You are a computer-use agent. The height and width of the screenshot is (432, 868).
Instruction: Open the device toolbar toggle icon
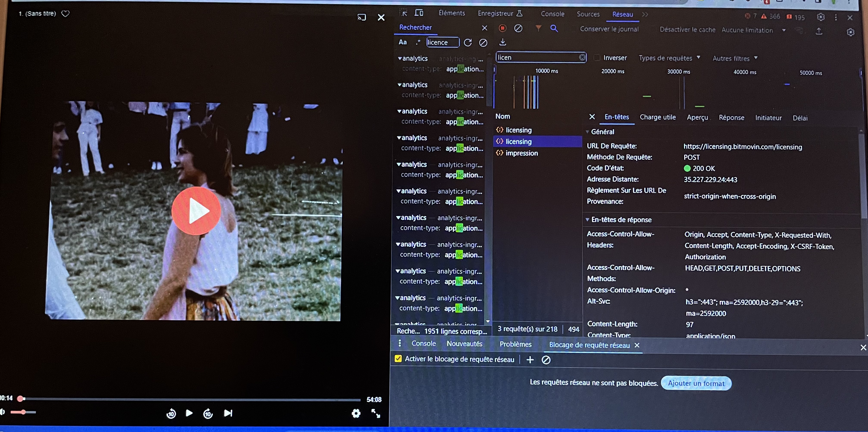point(419,13)
